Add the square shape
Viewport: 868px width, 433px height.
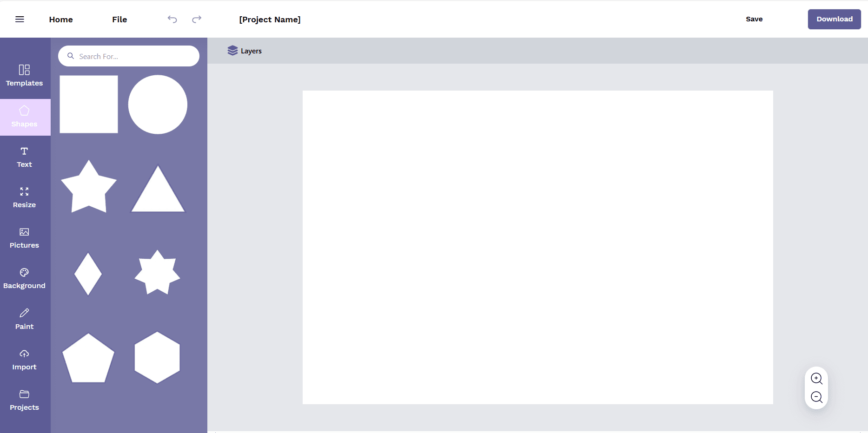click(x=89, y=105)
